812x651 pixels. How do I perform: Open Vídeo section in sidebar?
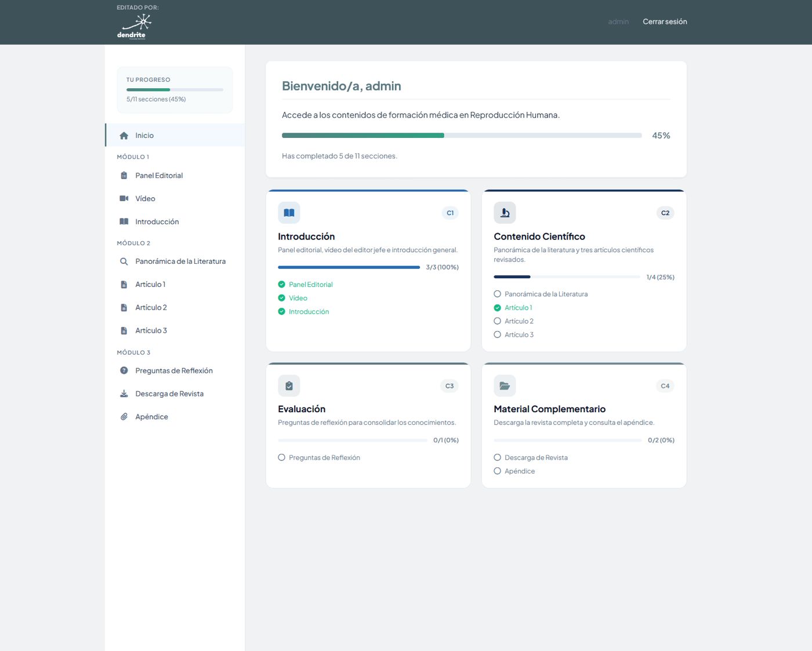click(175, 198)
